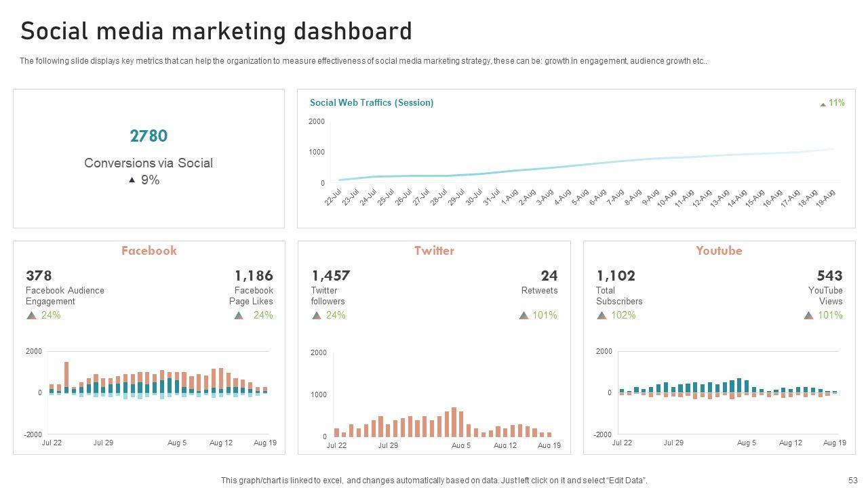Image resolution: width=868 pixels, height=488 pixels.
Task: Click the 543 YouTube Views number
Action: tap(829, 276)
